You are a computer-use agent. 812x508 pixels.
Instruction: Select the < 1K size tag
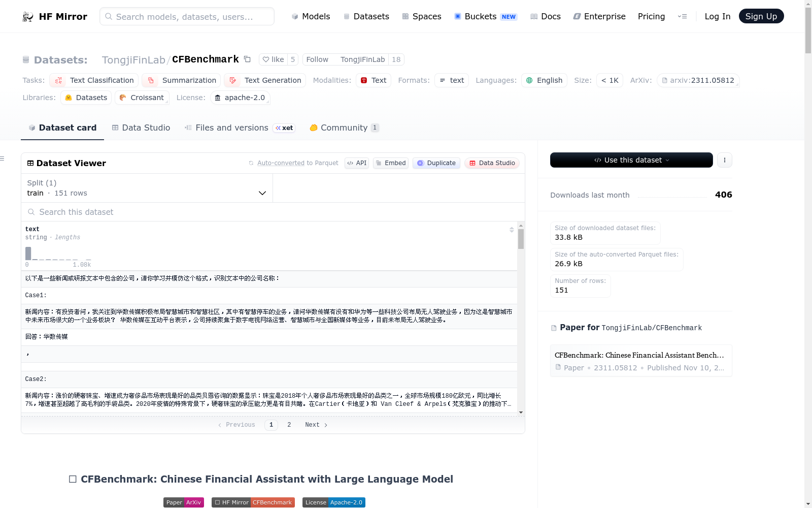click(610, 80)
